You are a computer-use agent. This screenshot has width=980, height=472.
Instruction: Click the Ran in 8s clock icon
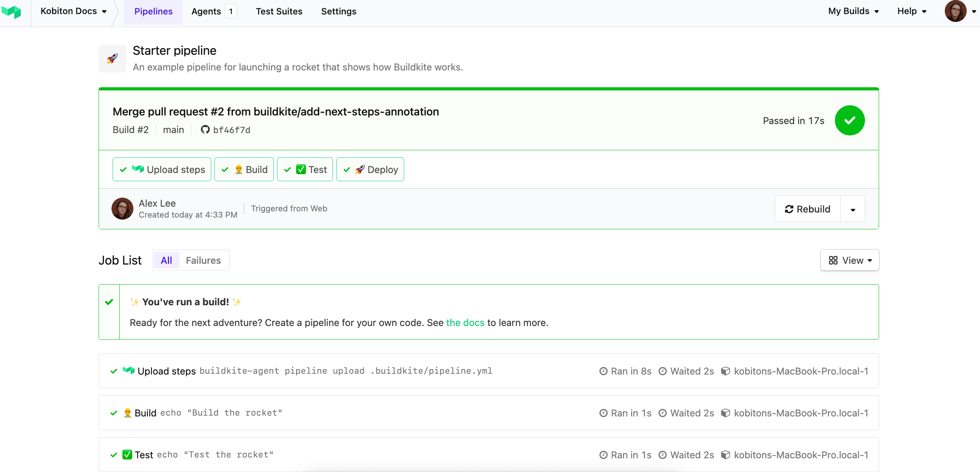tap(603, 371)
